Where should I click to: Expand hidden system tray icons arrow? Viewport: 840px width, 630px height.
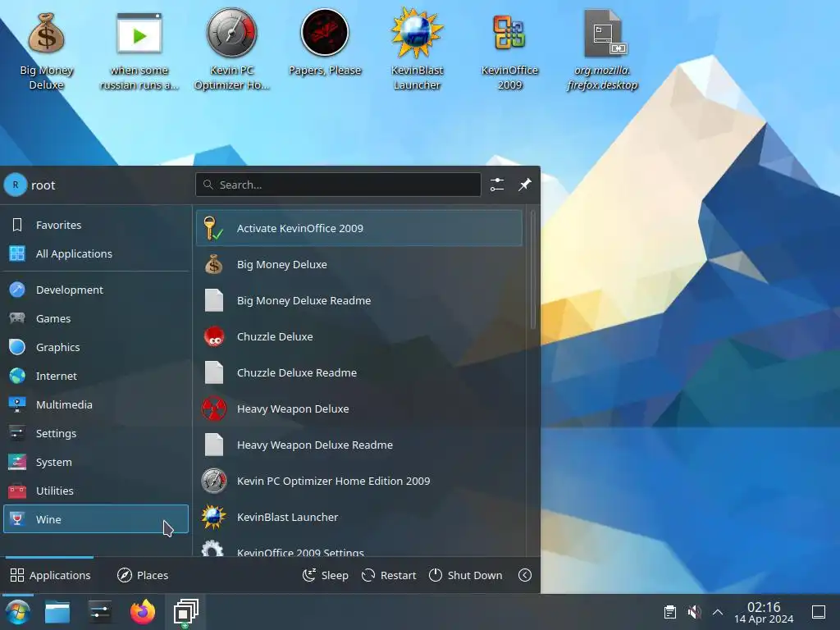click(x=718, y=612)
